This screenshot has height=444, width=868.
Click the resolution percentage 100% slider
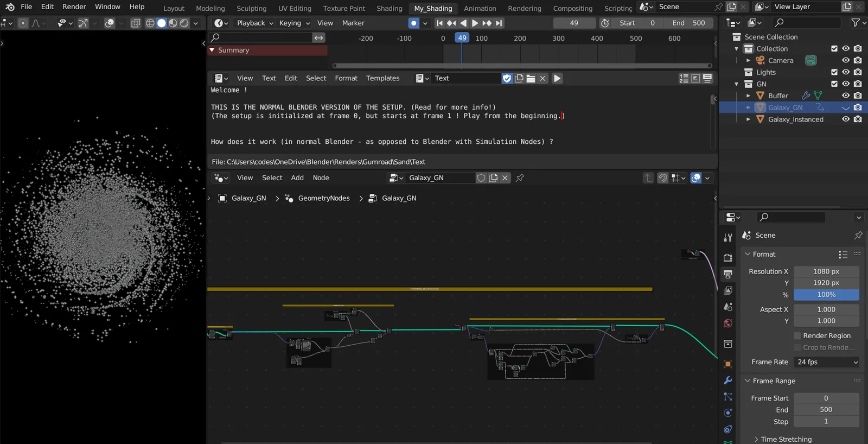point(826,295)
